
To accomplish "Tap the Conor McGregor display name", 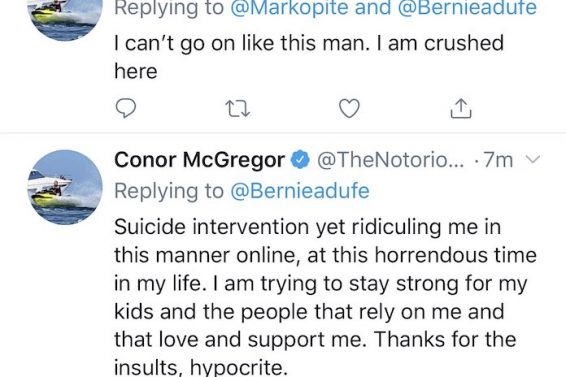I will pyautogui.click(x=200, y=160).
